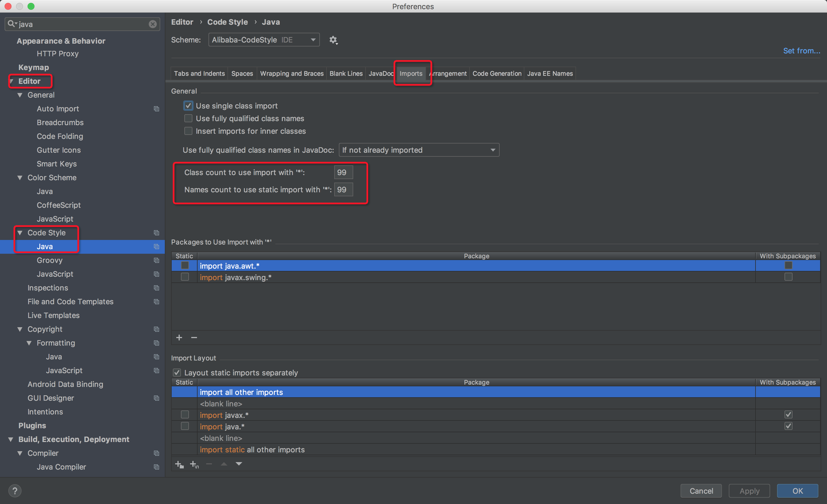Switch to the Wrapping and Braces tab

pyautogui.click(x=291, y=73)
